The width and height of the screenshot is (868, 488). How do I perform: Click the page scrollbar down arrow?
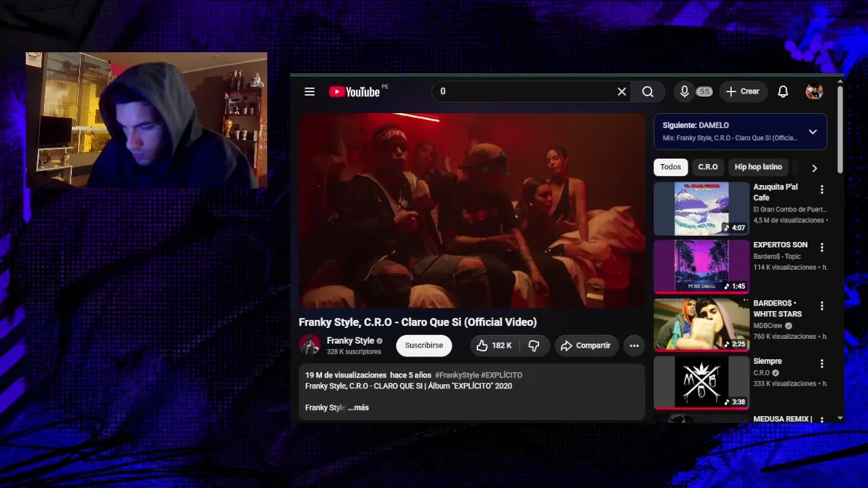[x=840, y=419]
